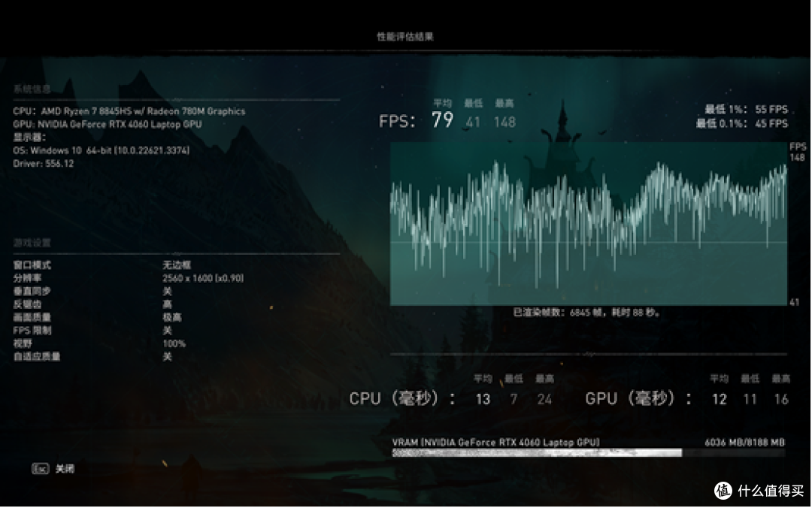Click the Esc key icon
Screen dimensions: 812x508
click(40, 469)
